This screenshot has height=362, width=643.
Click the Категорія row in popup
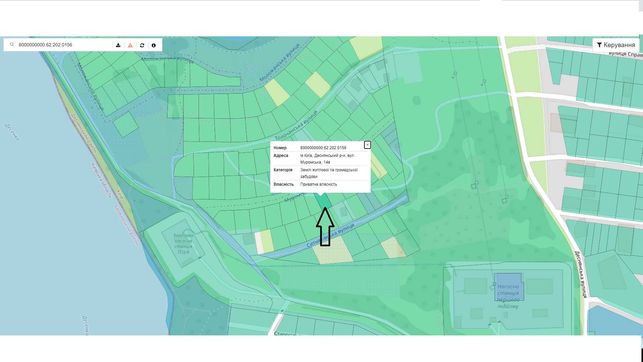320,173
